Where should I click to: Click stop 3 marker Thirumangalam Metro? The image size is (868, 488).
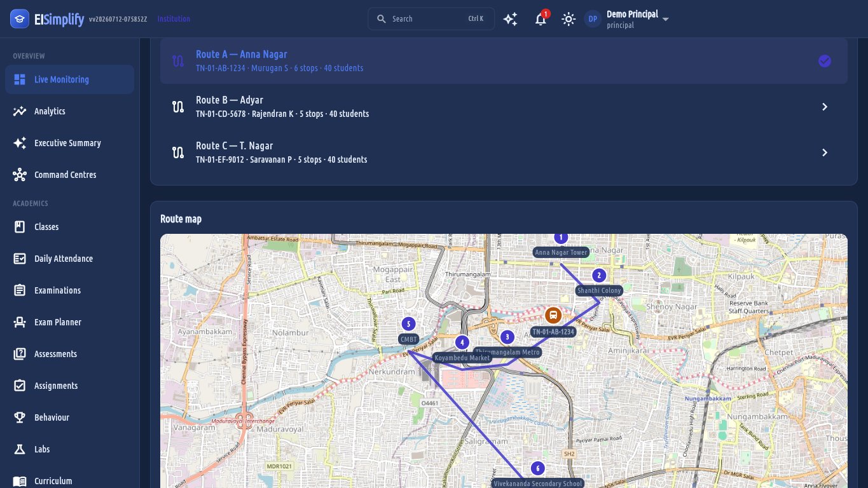[x=507, y=337]
